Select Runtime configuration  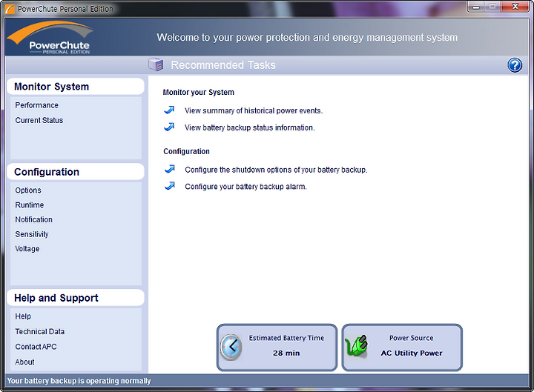point(29,205)
